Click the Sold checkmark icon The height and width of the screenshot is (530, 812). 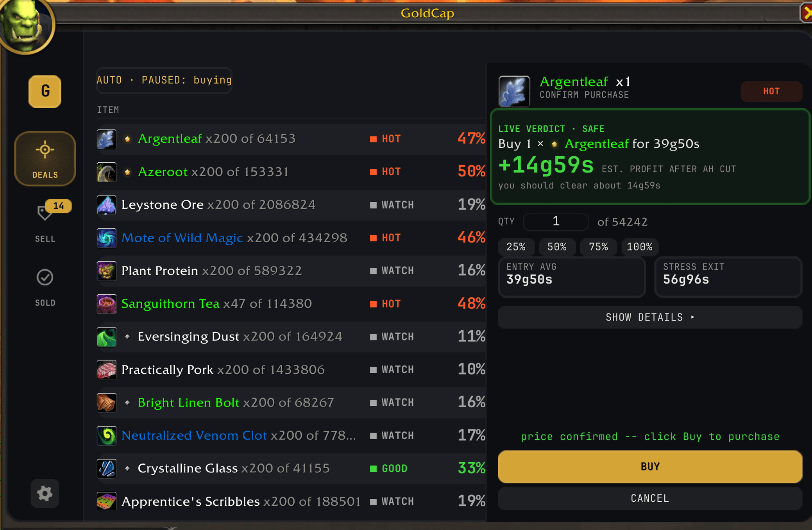tap(45, 278)
